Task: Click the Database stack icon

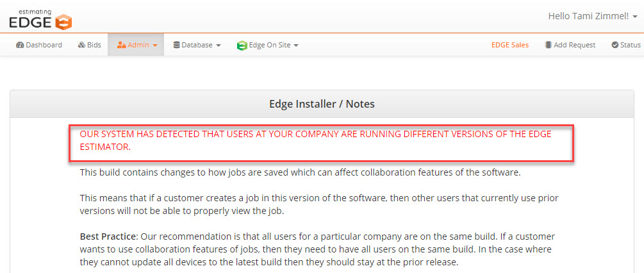Action: (x=177, y=45)
